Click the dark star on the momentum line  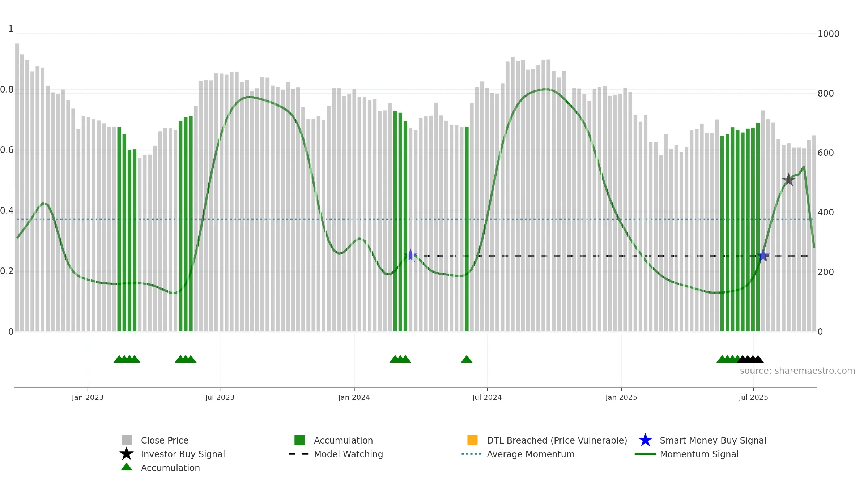coord(788,180)
